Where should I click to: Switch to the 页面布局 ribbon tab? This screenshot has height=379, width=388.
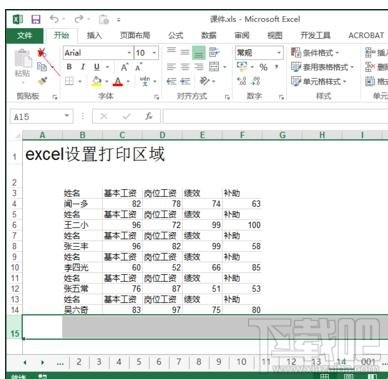click(135, 35)
